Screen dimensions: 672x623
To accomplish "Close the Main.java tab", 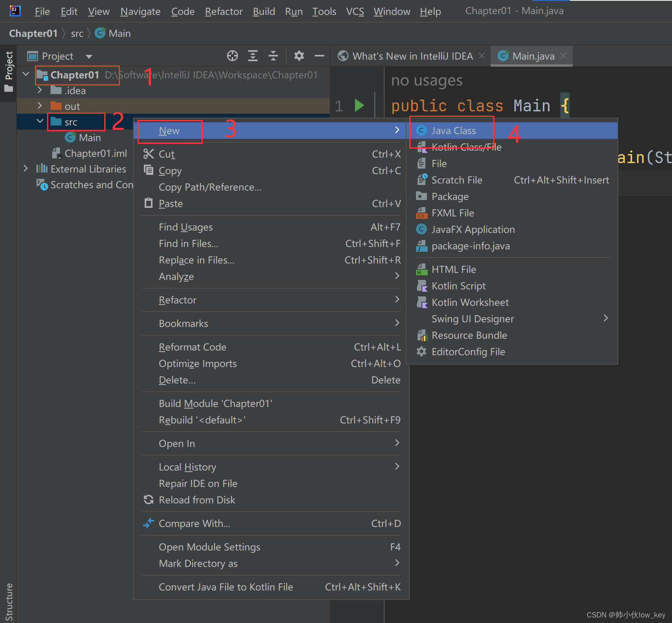I will click(x=563, y=56).
